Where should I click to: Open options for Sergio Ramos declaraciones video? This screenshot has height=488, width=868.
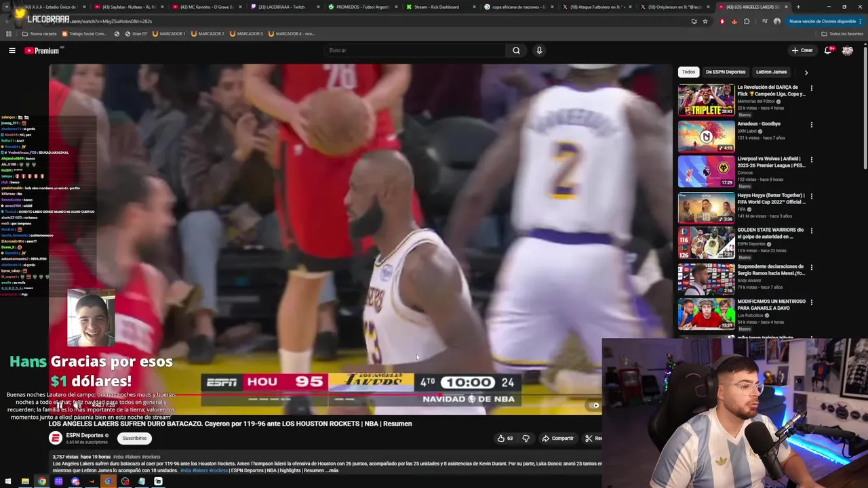[x=811, y=267]
